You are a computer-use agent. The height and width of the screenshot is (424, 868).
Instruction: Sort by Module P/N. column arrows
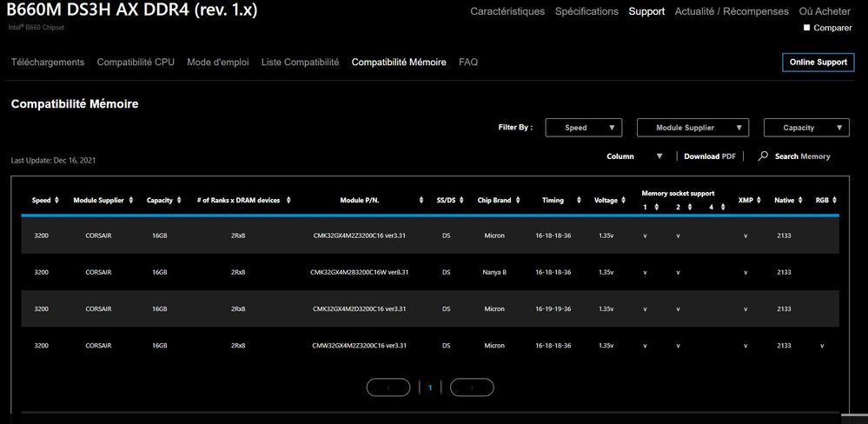click(422, 200)
